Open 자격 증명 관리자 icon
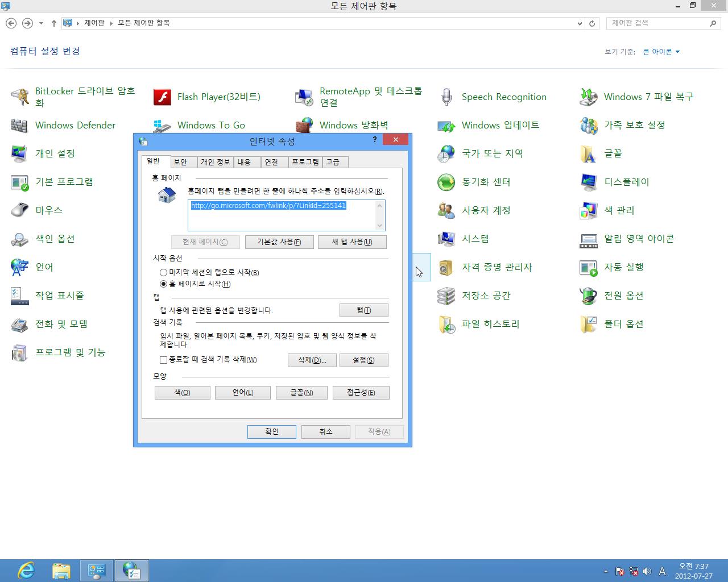 click(x=446, y=267)
